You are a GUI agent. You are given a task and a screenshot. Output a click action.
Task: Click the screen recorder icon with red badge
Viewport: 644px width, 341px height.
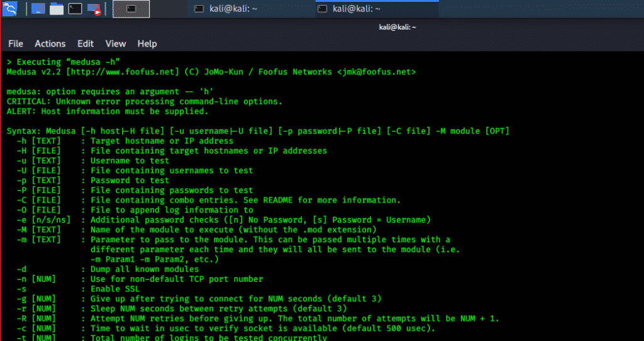click(94, 9)
